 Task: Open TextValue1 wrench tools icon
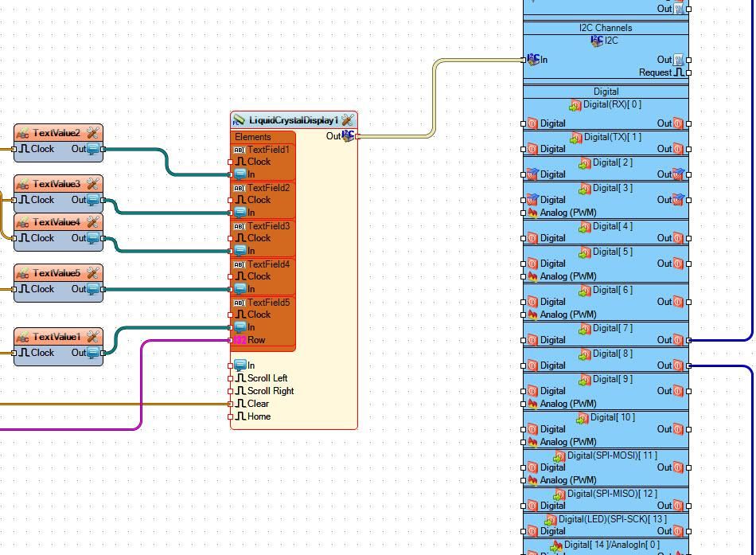click(93, 337)
